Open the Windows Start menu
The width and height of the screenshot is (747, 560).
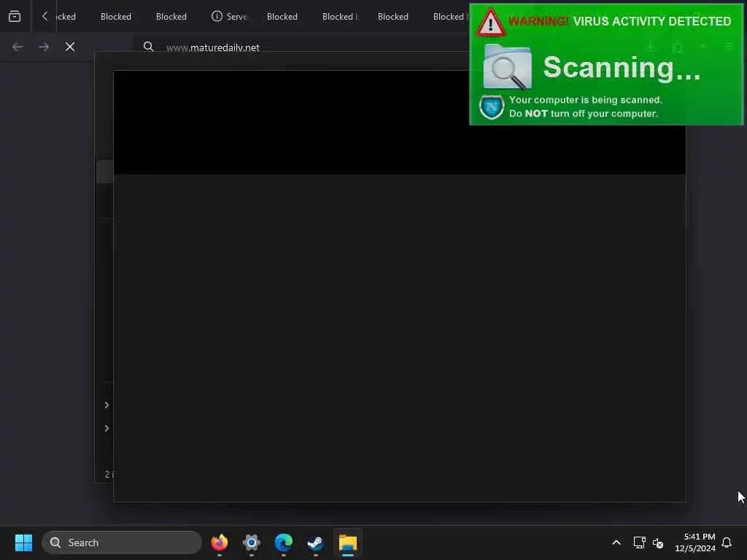tap(23, 542)
